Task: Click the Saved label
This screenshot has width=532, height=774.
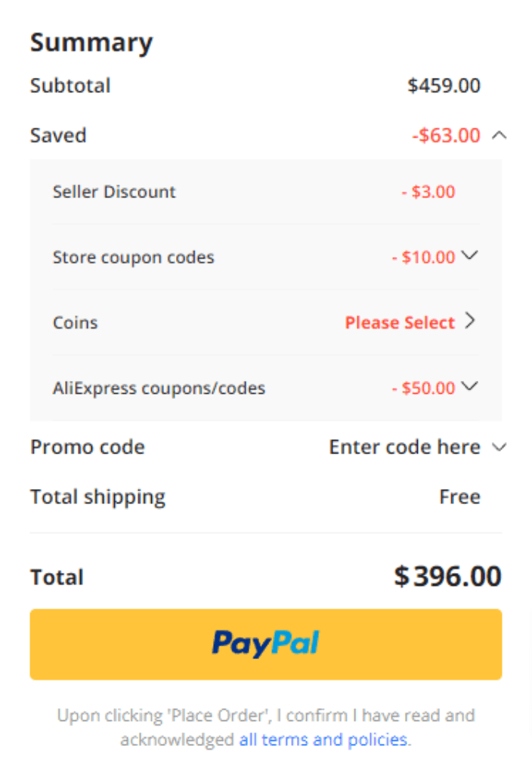Action: tap(58, 135)
